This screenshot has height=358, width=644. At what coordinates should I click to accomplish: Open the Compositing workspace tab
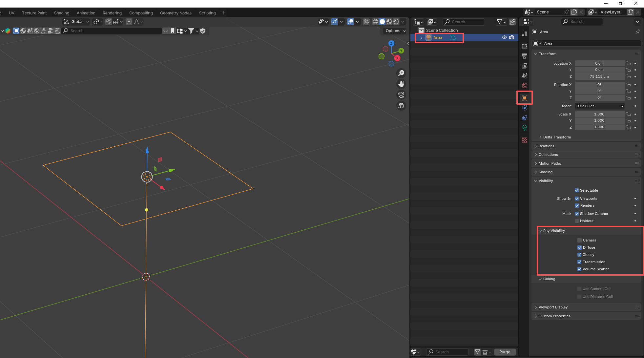pyautogui.click(x=141, y=13)
